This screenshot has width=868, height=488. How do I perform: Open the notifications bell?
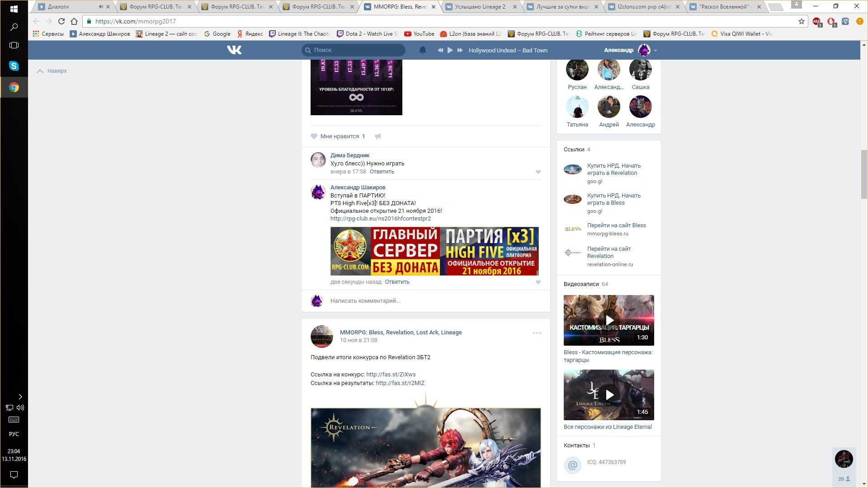click(x=422, y=50)
